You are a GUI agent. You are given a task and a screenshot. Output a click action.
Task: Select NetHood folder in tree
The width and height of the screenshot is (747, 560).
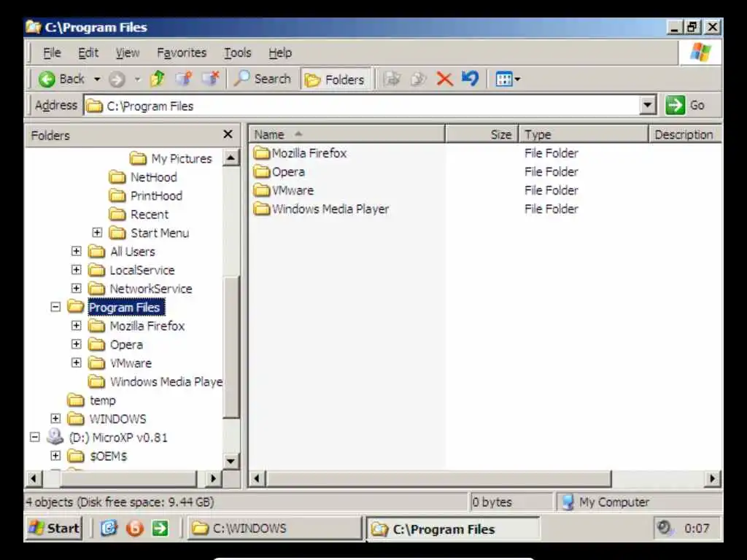[x=153, y=177]
